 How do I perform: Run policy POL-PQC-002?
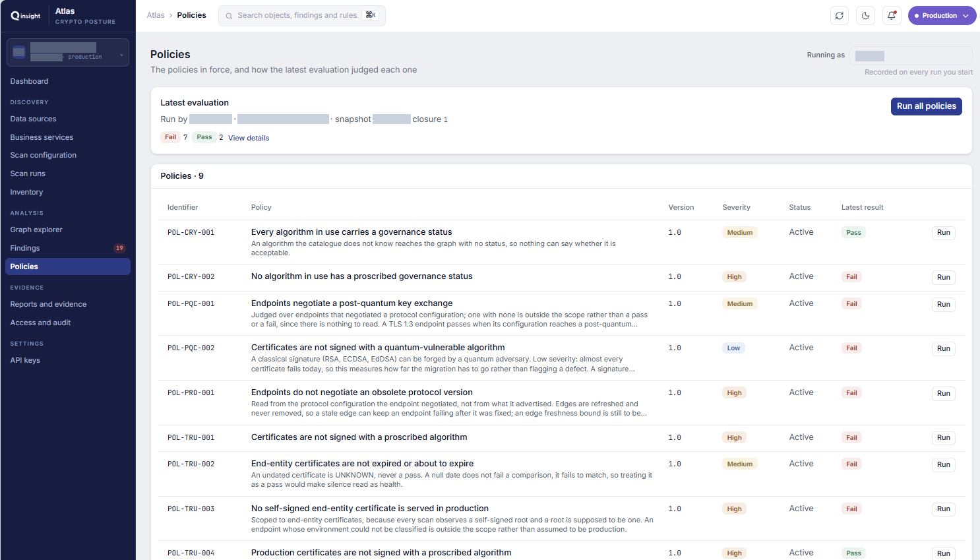943,349
